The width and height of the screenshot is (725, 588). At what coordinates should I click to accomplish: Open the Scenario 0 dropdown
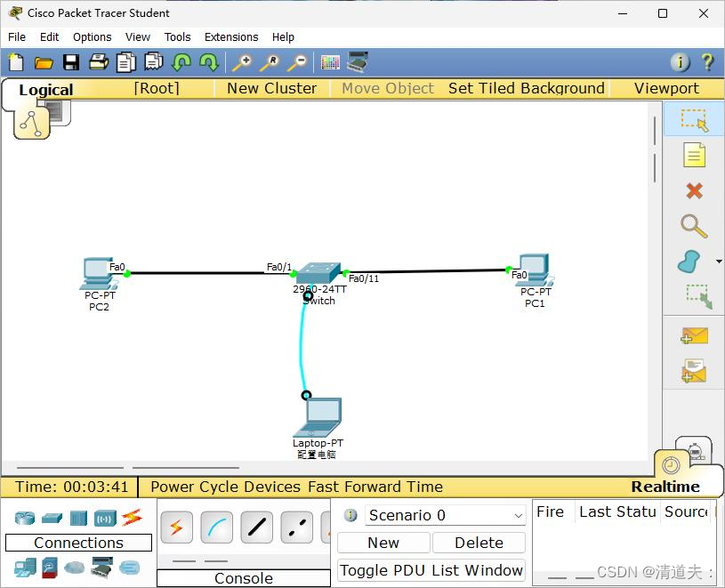click(x=446, y=515)
